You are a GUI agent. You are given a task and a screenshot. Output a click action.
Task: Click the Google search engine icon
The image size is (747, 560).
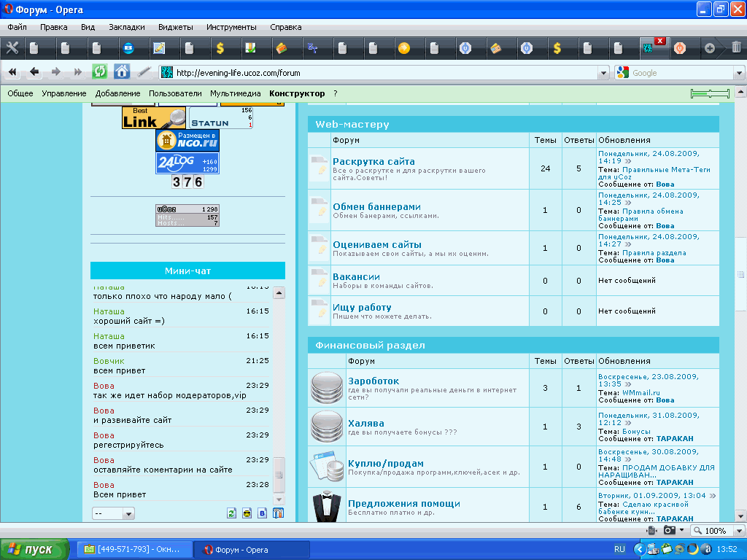tap(623, 72)
